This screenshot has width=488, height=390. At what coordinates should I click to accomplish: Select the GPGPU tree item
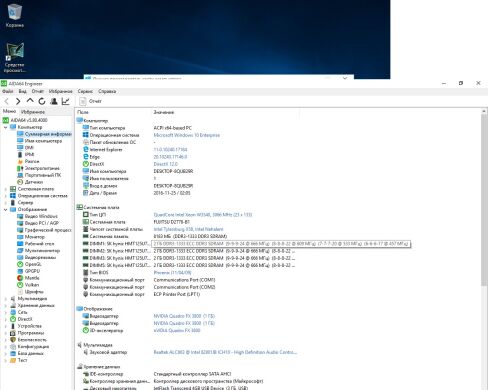tap(29, 271)
